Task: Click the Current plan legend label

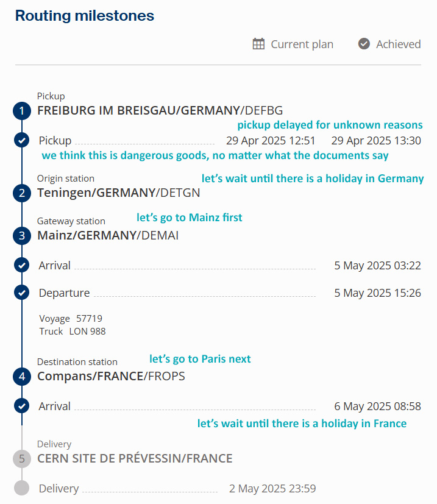Action: pyautogui.click(x=302, y=44)
